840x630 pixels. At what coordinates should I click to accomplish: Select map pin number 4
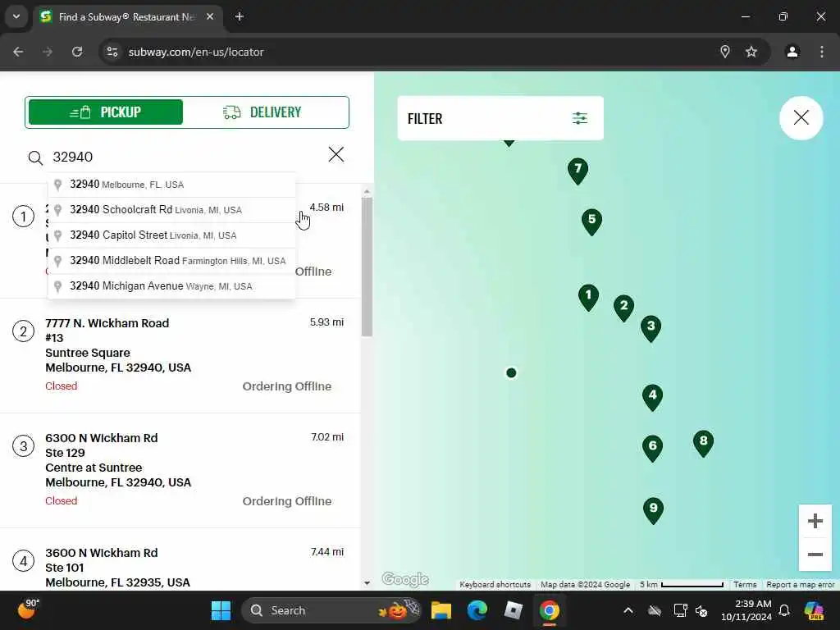point(652,397)
